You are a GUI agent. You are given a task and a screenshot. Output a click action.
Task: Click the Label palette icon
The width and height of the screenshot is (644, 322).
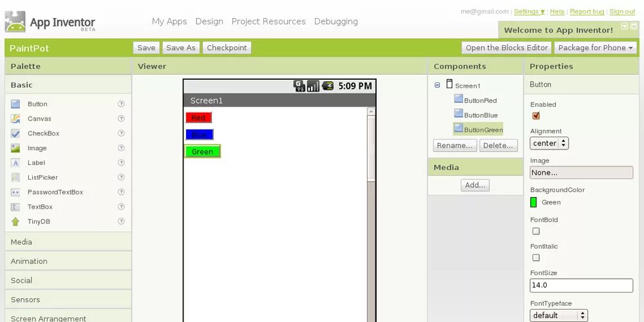(x=15, y=163)
